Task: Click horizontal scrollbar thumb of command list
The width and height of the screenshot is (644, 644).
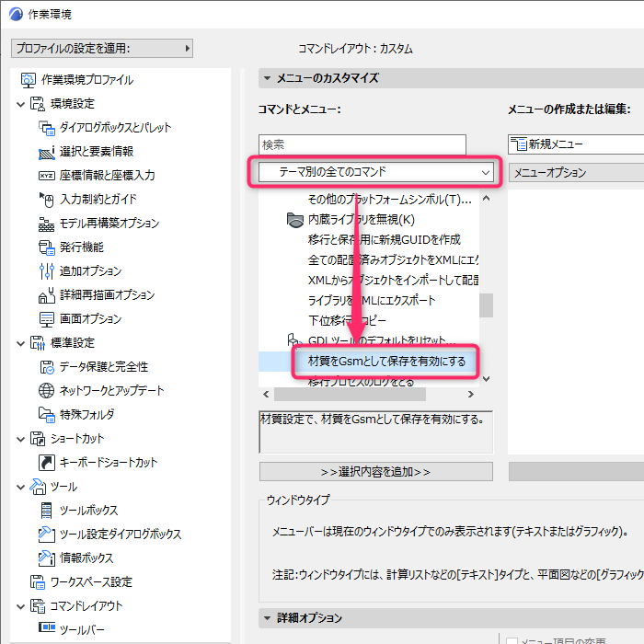Action: pyautogui.click(x=350, y=395)
